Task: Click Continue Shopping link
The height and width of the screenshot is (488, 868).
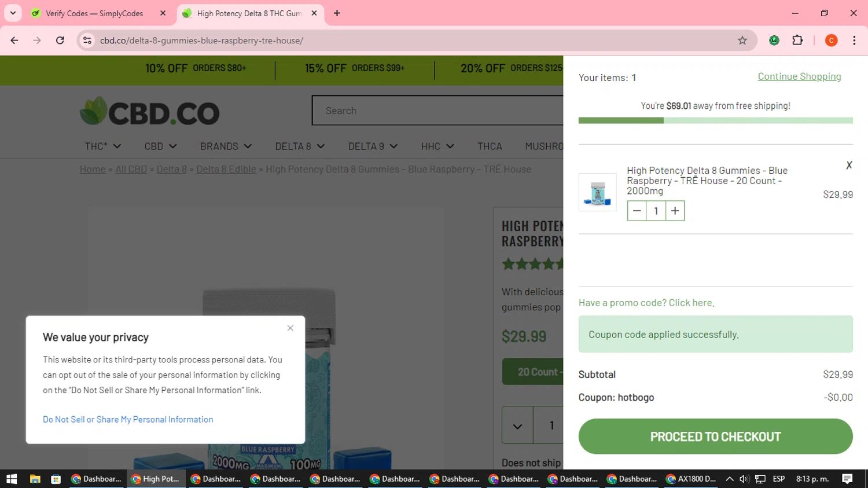Action: (x=799, y=76)
